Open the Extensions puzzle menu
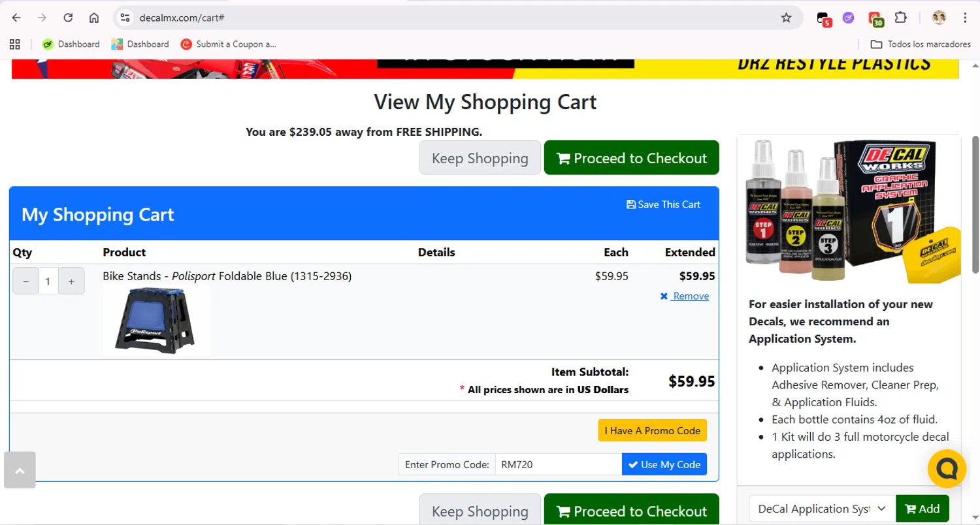 (x=900, y=18)
